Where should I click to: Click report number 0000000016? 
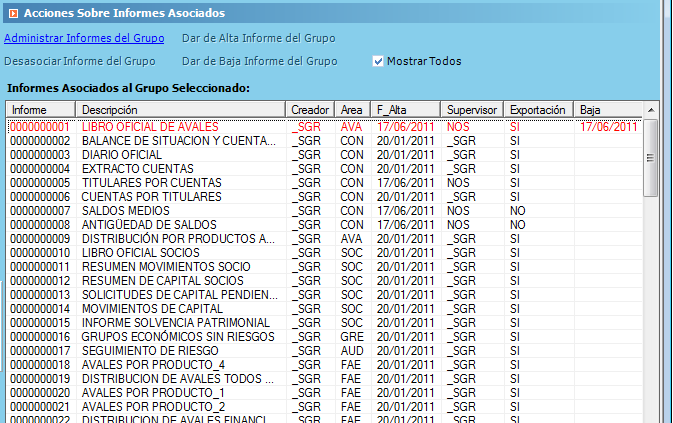point(40,337)
